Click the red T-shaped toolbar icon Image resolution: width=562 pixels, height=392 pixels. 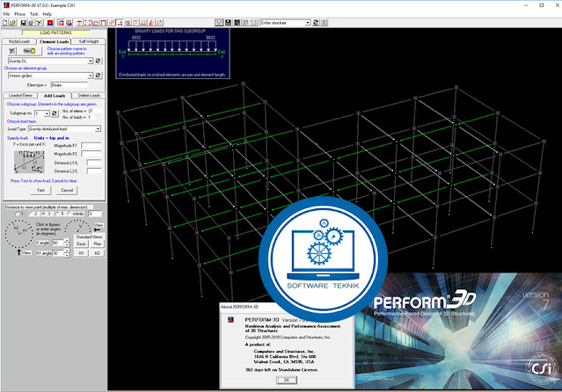[x=79, y=23]
